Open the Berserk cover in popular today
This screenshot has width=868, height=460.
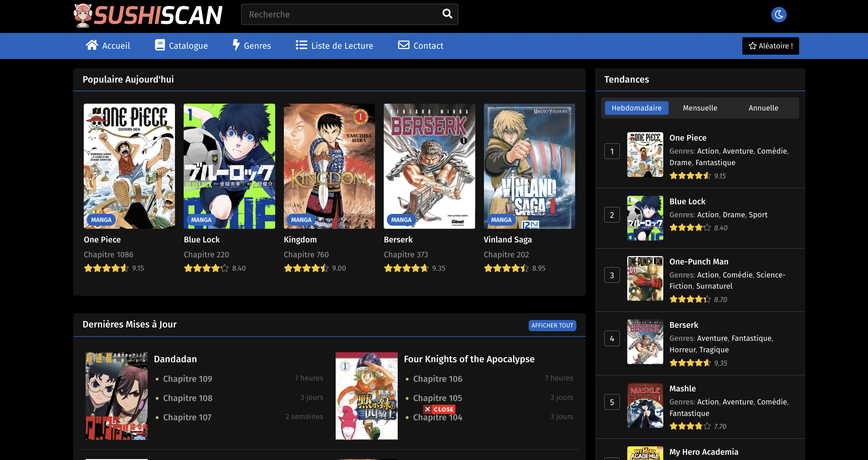click(x=429, y=166)
